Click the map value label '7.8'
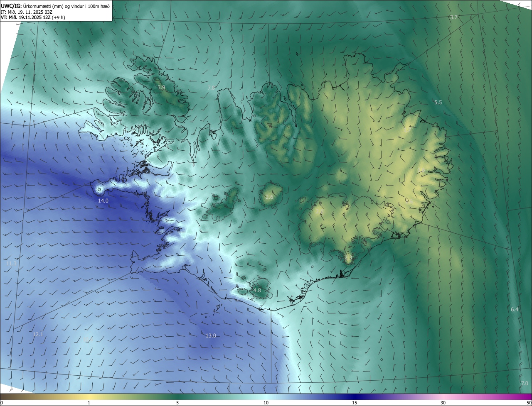 211,88
